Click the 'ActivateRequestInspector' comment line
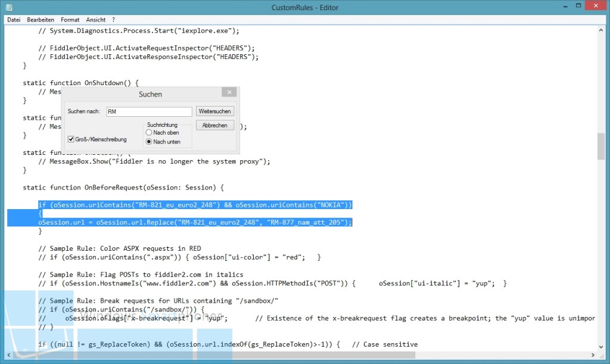 coord(147,48)
